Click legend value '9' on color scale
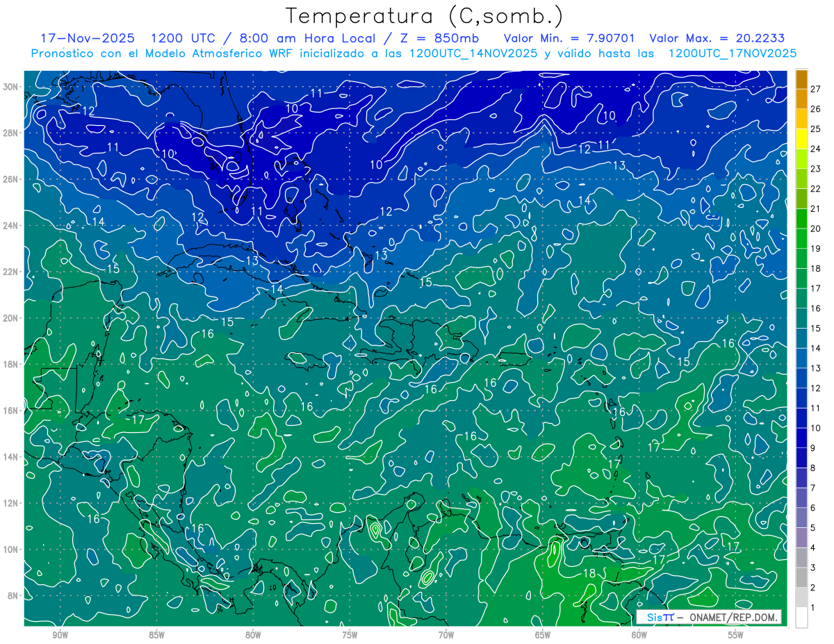834x644 pixels. (813, 448)
